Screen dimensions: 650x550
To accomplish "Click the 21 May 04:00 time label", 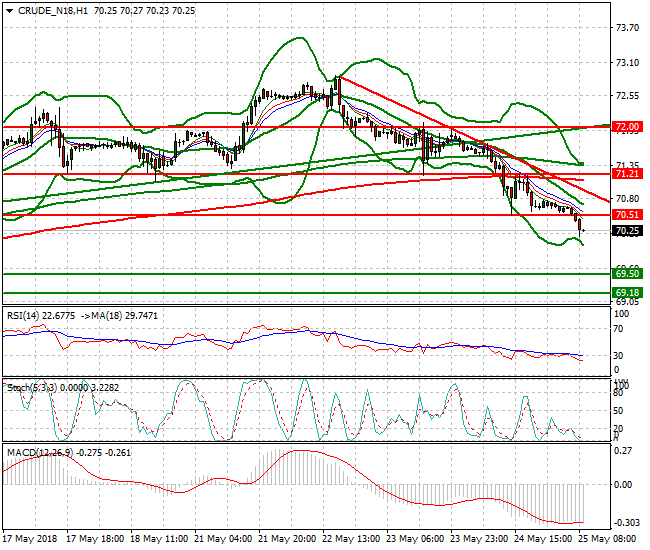I will pos(223,539).
